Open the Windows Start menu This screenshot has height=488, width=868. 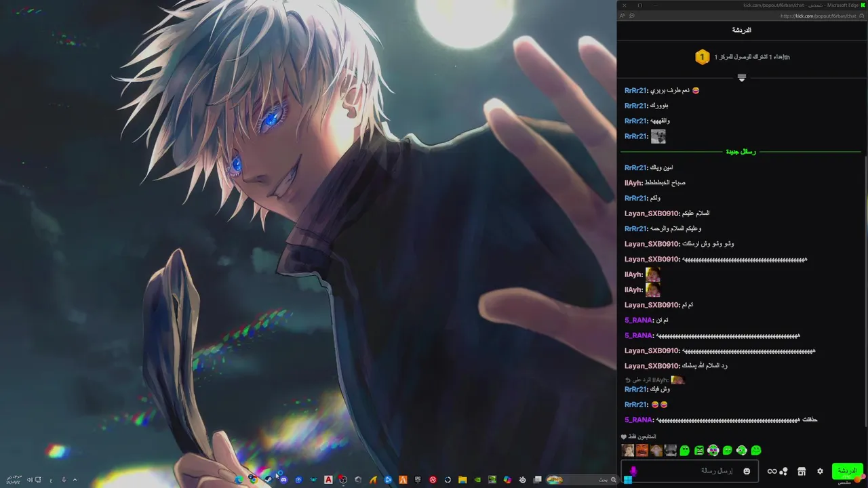[x=628, y=480]
